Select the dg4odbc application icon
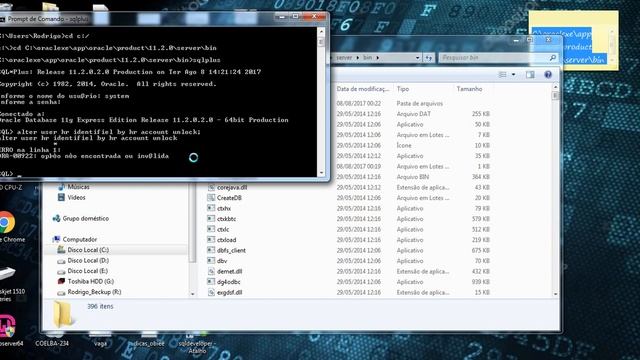640x360 pixels. tap(211, 282)
